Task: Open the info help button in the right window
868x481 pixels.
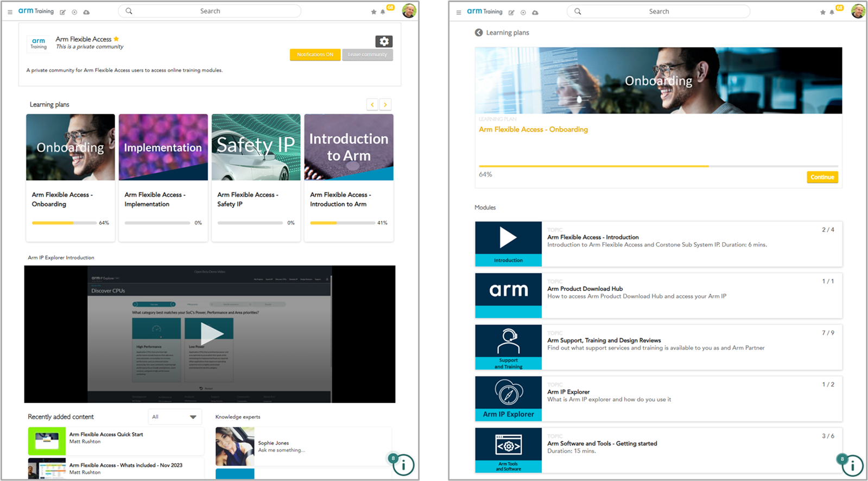Action: 852,466
